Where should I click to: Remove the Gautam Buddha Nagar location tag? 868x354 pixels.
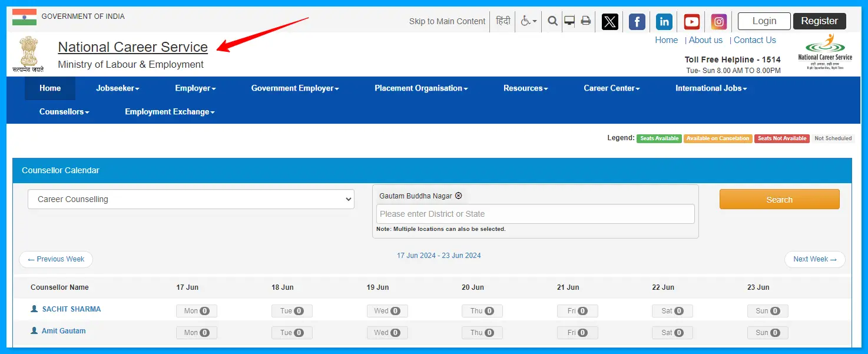(x=459, y=196)
